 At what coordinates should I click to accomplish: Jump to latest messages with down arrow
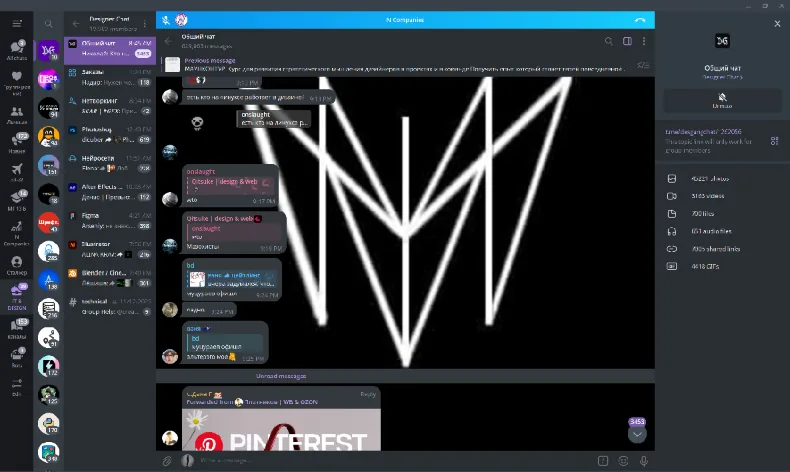click(x=637, y=434)
